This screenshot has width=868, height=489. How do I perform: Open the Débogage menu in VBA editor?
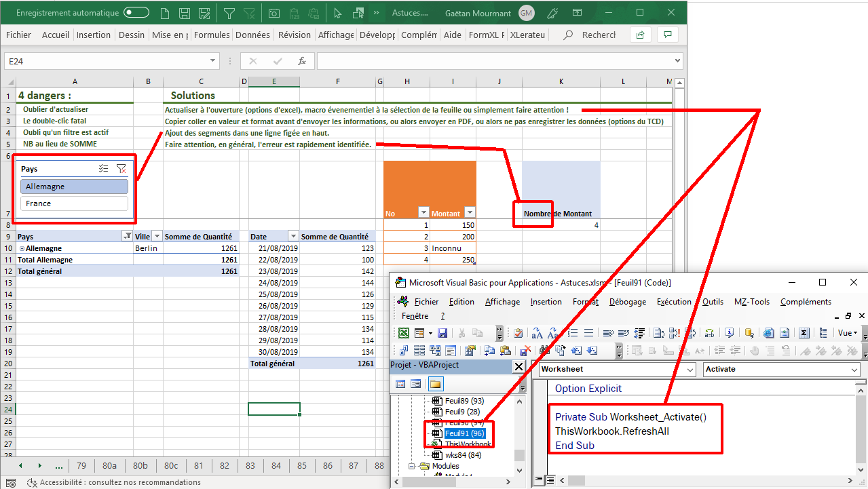click(627, 302)
